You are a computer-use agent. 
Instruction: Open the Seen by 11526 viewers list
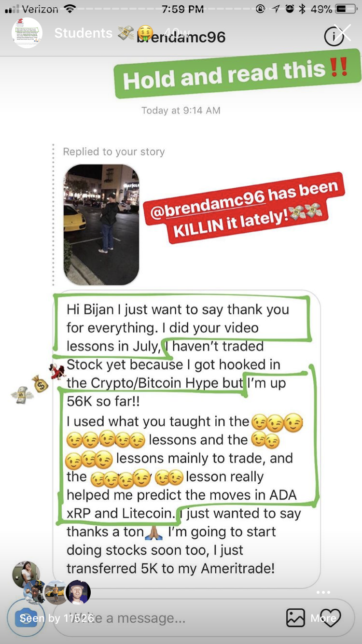(56, 618)
